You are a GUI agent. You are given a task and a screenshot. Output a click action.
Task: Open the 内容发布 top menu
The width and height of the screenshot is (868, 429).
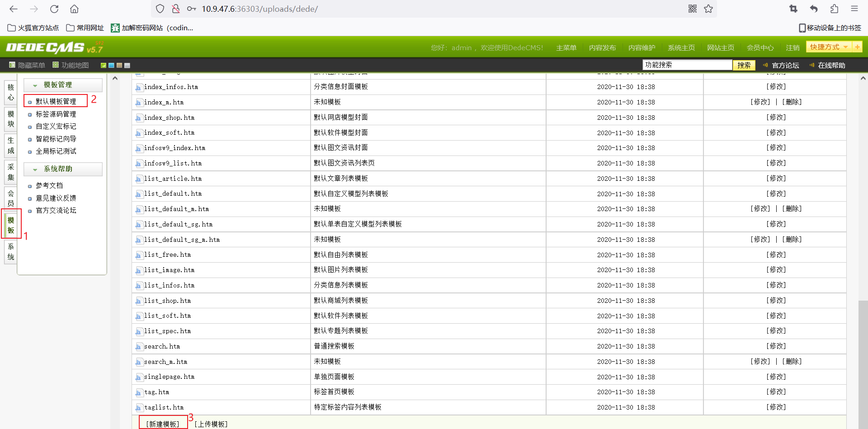pos(602,48)
